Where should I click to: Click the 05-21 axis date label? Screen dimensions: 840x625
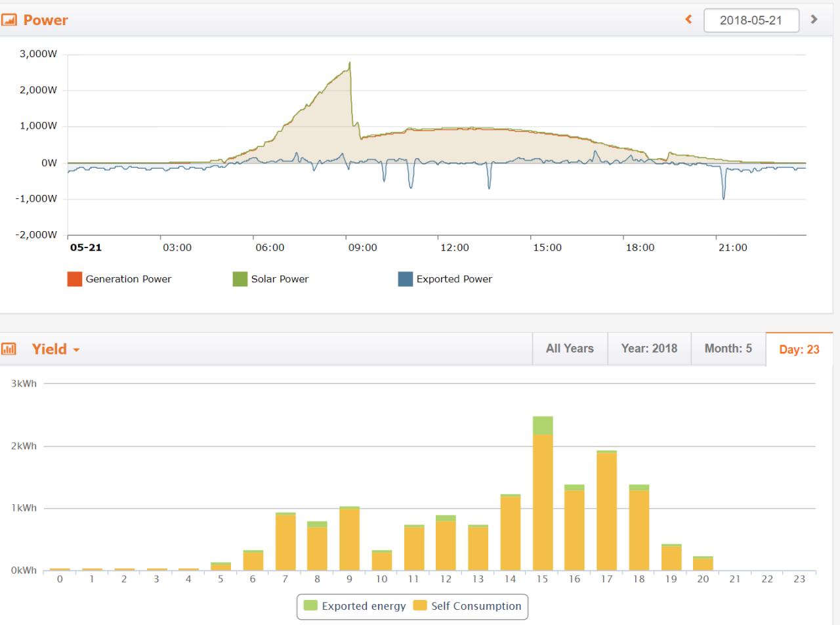(86, 248)
